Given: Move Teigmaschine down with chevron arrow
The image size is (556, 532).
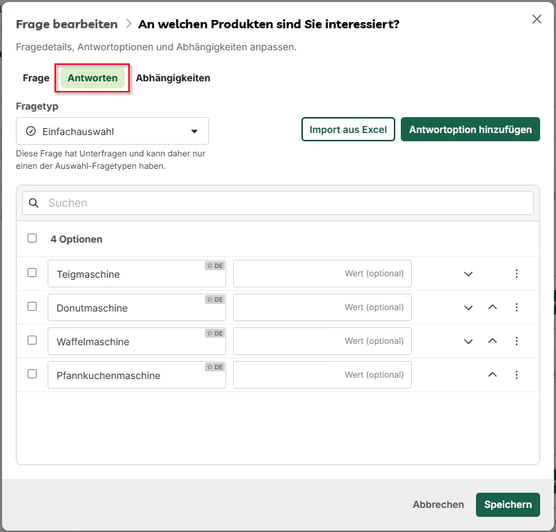Looking at the screenshot, I should [x=468, y=274].
